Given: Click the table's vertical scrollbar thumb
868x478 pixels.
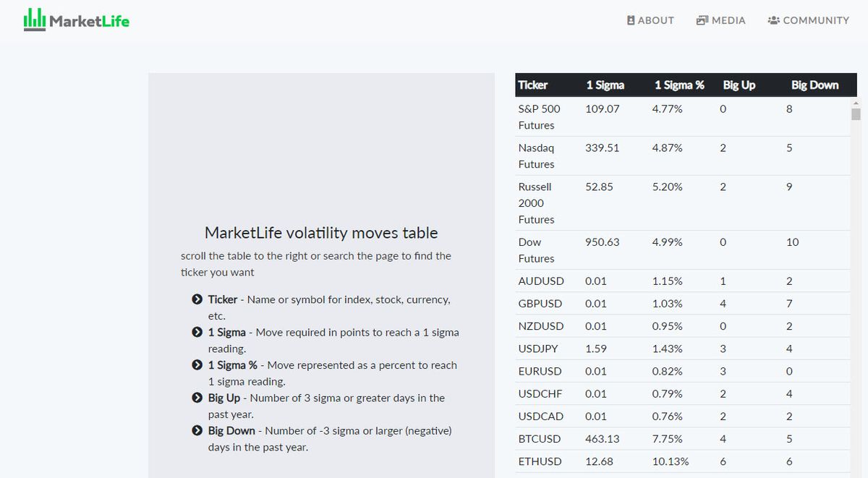Looking at the screenshot, I should [x=856, y=114].
